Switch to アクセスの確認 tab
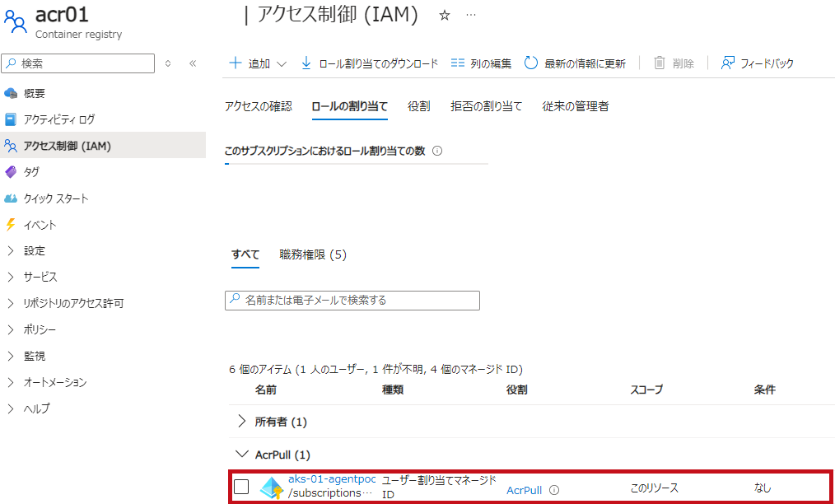Screen dimensions: 835x504 pyautogui.click(x=259, y=106)
